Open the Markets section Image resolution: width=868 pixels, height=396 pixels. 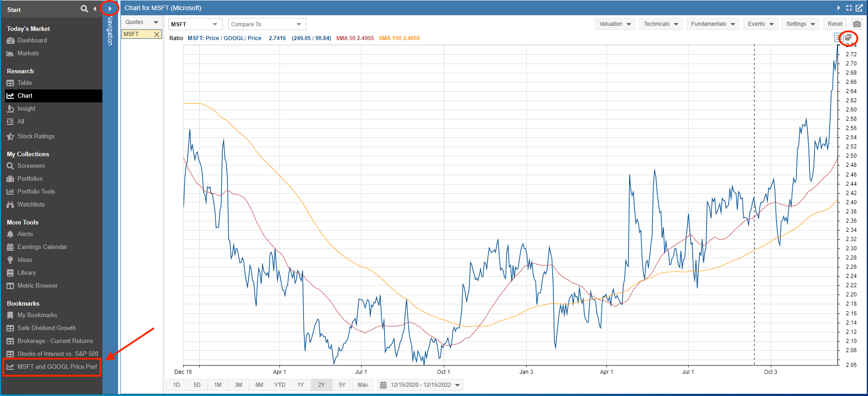tap(23, 53)
